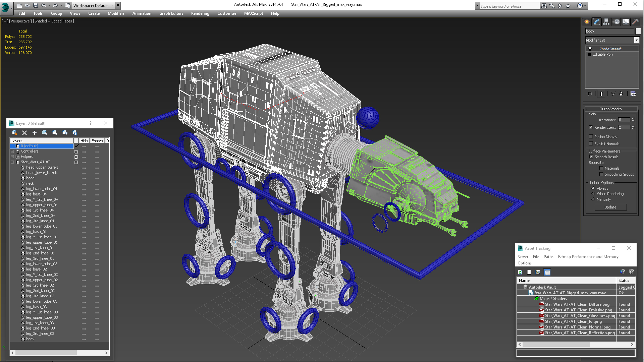Toggle Render Iters checkbox

click(x=591, y=127)
